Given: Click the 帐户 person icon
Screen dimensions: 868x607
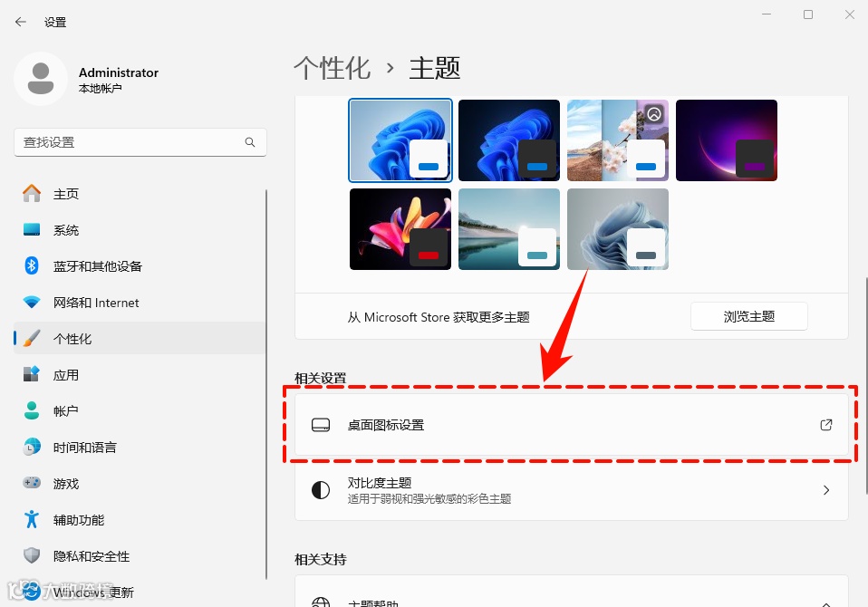Looking at the screenshot, I should tap(32, 410).
